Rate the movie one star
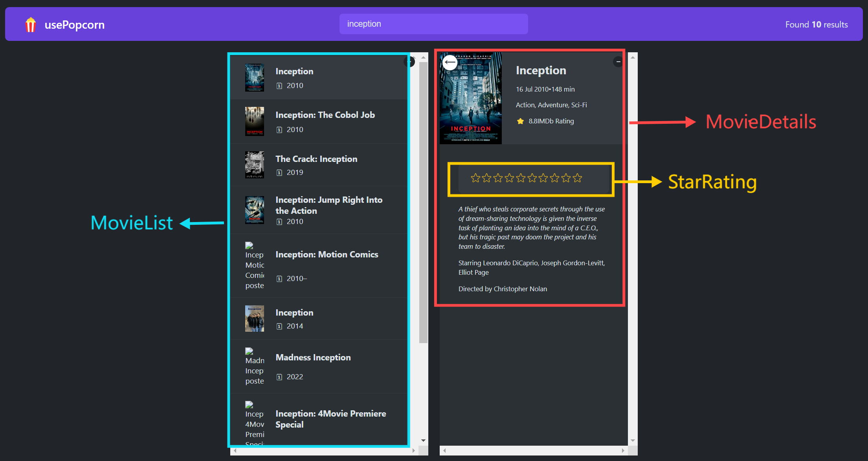868x461 pixels. pyautogui.click(x=475, y=178)
